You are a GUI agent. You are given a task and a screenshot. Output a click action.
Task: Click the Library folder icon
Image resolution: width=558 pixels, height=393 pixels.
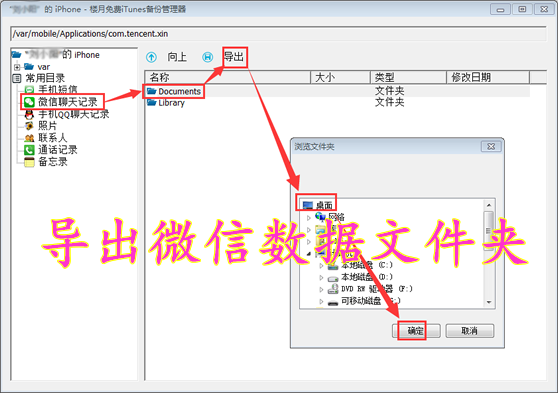pyautogui.click(x=152, y=103)
